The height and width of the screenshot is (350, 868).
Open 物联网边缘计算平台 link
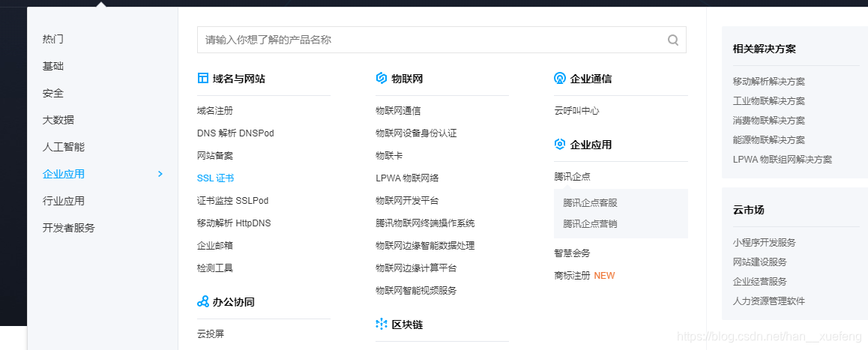point(416,268)
